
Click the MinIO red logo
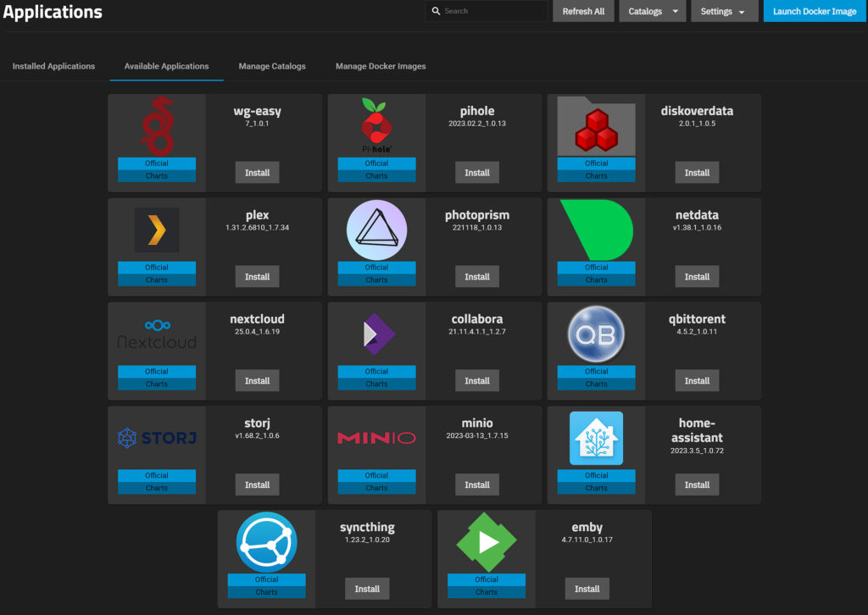click(x=376, y=438)
